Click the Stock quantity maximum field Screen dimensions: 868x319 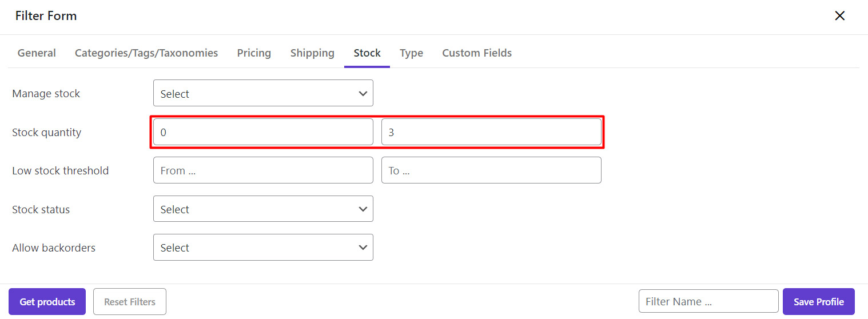(491, 132)
